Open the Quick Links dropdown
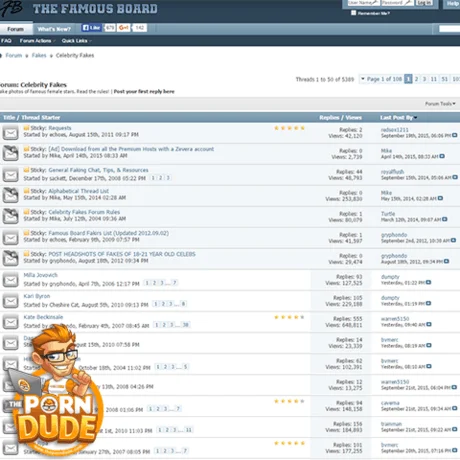460x460 pixels. 76,41
